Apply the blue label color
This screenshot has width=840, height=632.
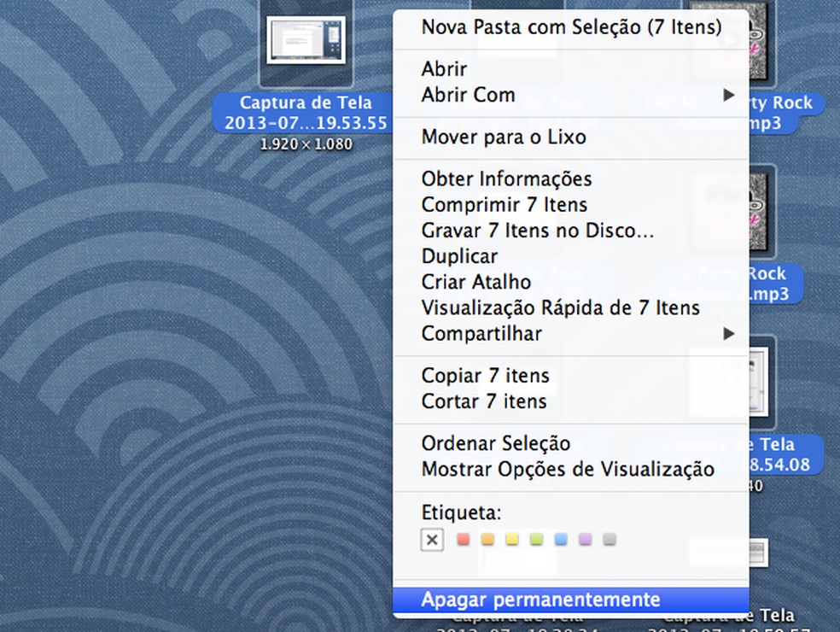coord(561,539)
